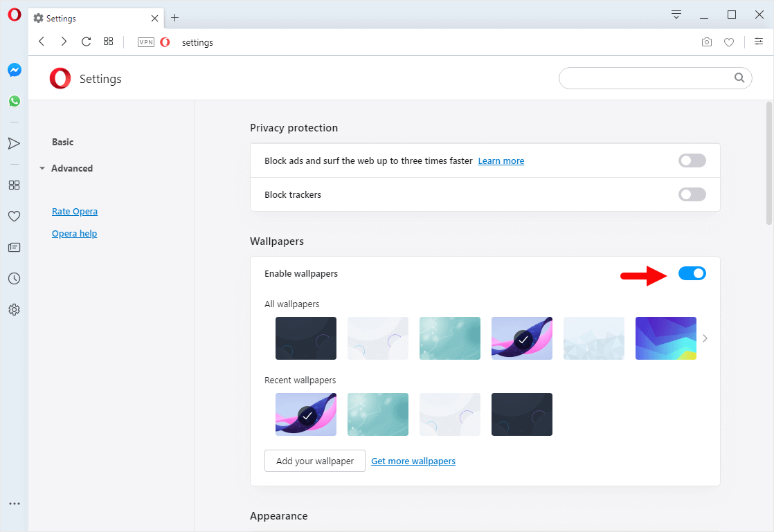Open a new tab with plus button
This screenshot has height=532, width=774.
(174, 18)
